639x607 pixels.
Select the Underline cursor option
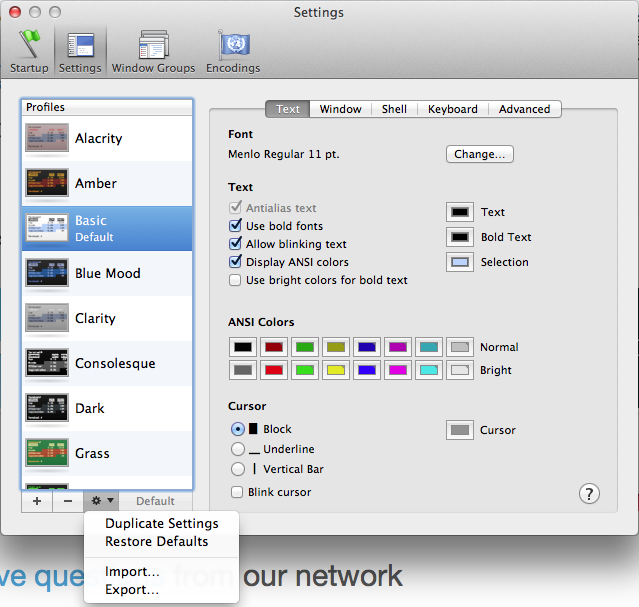[238, 449]
